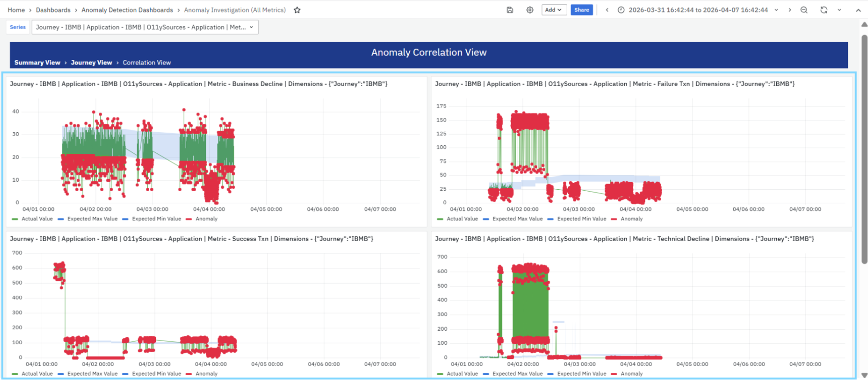Collapse the top toolbar chevron
Image resolution: width=868 pixels, height=381 pixels.
click(858, 10)
